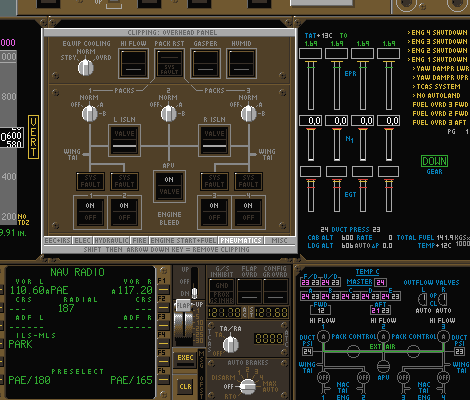470x400 pixels.
Task: Click engine 4 SYS FAULT light
Action: click(248, 181)
